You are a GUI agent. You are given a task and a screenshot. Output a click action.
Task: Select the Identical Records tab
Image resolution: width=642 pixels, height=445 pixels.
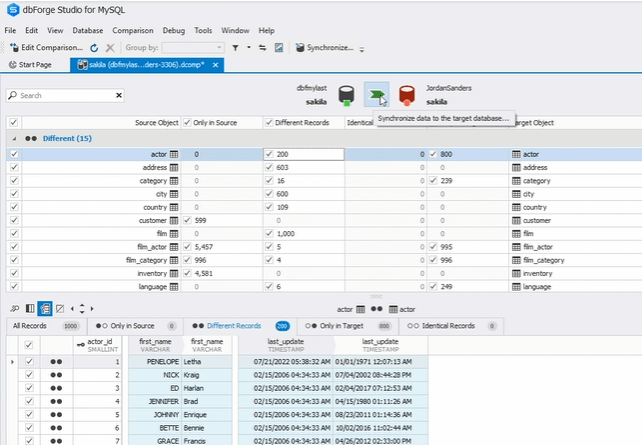tap(452, 326)
